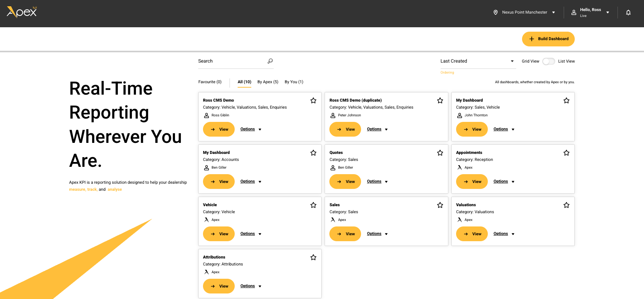Click "Category: Reception" text on Appointments card
This screenshot has height=299, width=644.
tap(475, 159)
